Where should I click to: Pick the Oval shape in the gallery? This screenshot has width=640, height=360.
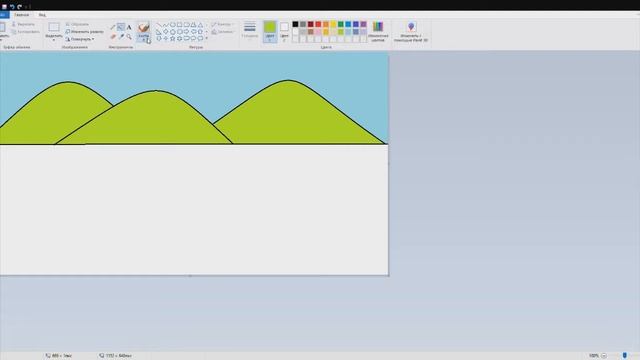(x=173, y=24)
